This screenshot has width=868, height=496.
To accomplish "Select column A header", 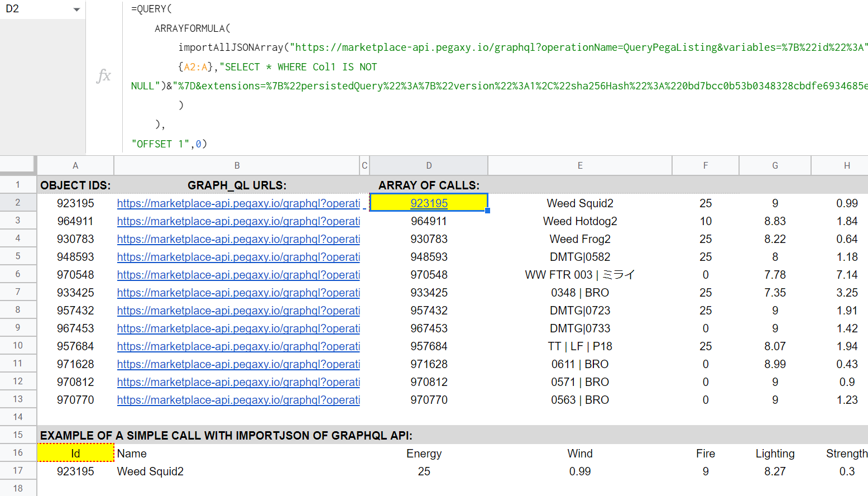I will pos(75,166).
